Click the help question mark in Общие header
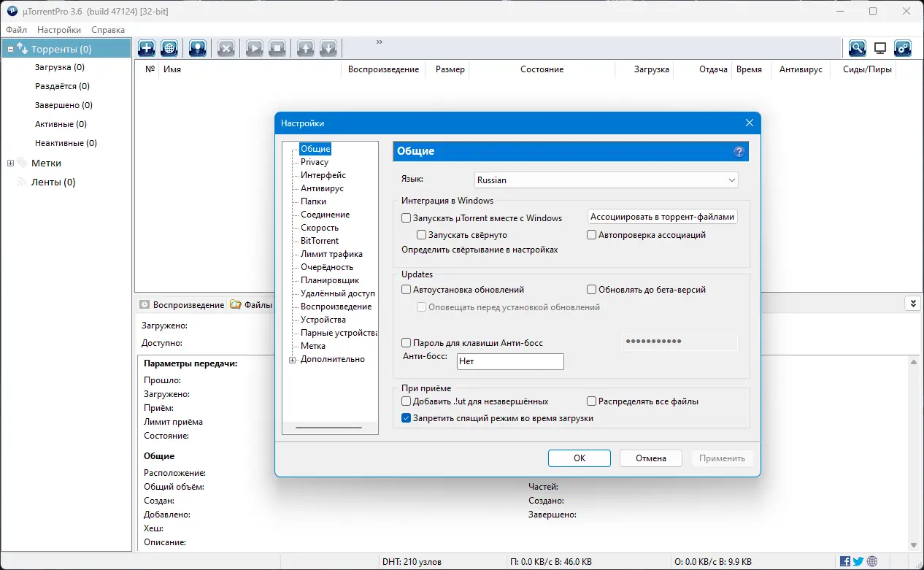Screen dimensions: 924x570 pos(739,151)
